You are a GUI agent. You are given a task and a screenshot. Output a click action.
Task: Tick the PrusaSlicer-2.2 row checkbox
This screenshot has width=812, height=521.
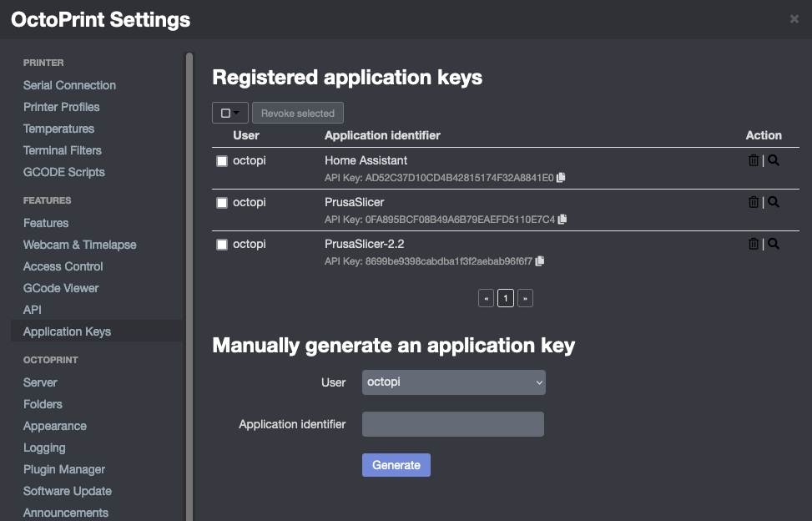coord(222,245)
